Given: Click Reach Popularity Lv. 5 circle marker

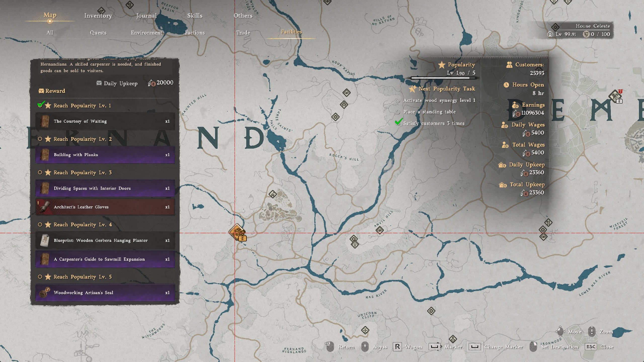Looking at the screenshot, I should (40, 277).
